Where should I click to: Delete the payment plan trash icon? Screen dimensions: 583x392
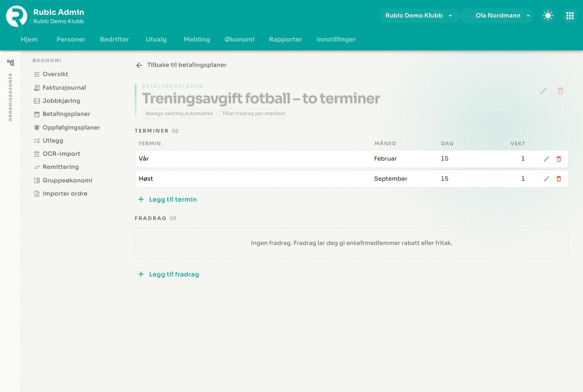(560, 91)
